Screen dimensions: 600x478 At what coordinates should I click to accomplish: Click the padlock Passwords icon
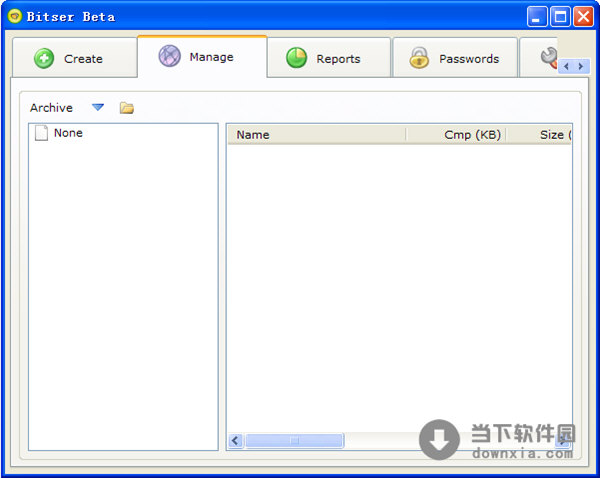419,58
